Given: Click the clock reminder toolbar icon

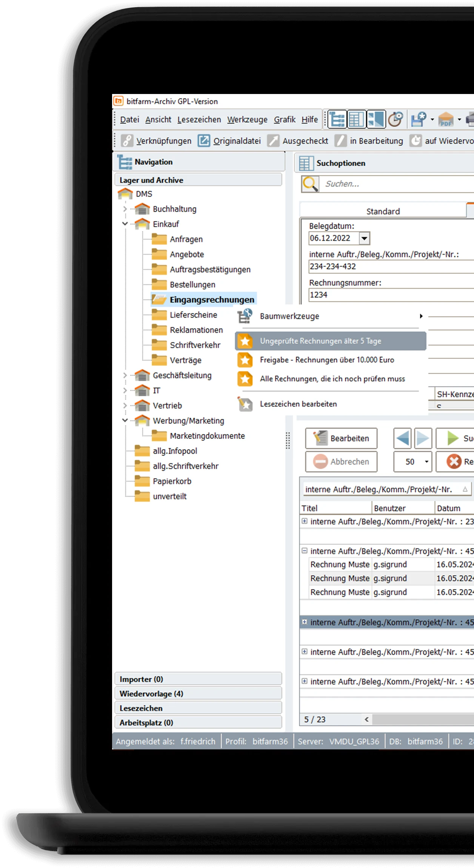Looking at the screenshot, I should point(396,119).
